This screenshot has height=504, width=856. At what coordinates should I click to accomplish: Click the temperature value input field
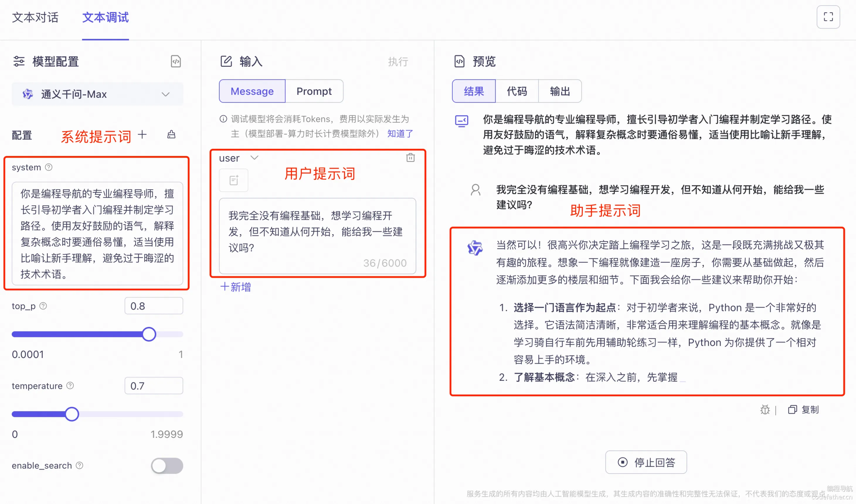154,385
